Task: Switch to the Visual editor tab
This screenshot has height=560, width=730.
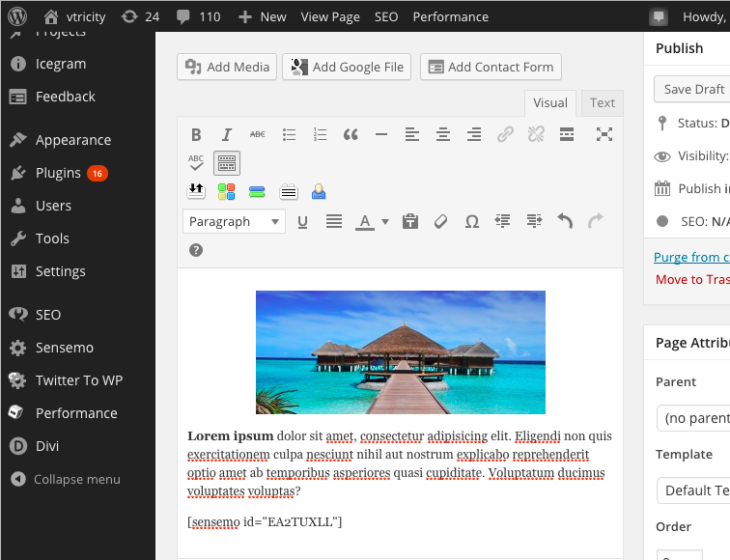Action: click(550, 103)
